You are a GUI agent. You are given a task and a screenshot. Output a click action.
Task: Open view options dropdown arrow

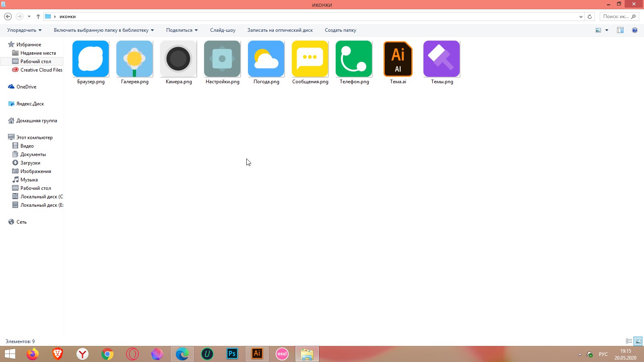607,30
